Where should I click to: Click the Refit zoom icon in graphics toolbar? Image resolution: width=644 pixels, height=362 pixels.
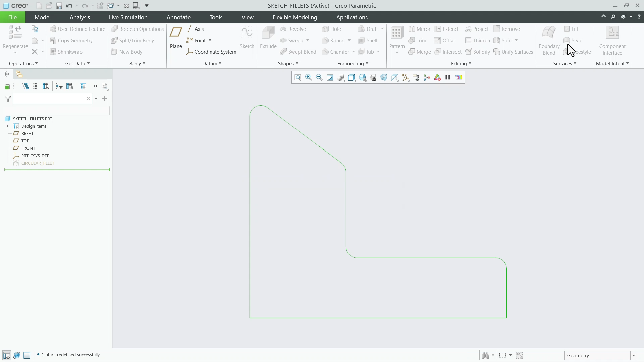[x=298, y=78]
